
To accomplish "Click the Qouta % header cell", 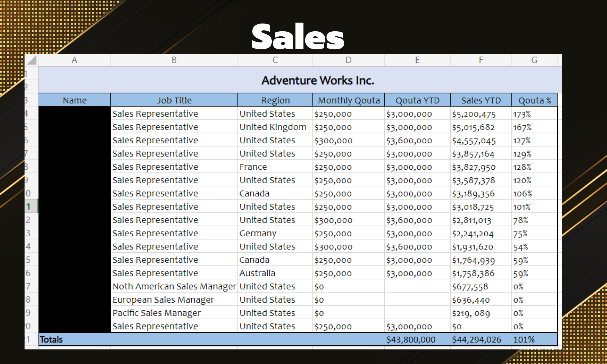I will pos(534,100).
